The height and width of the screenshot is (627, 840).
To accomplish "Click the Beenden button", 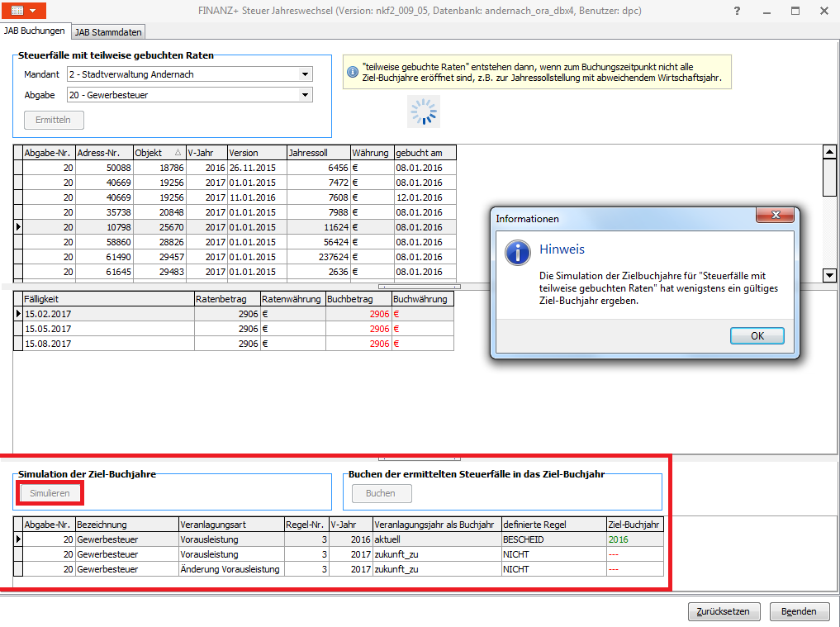I will tap(799, 611).
